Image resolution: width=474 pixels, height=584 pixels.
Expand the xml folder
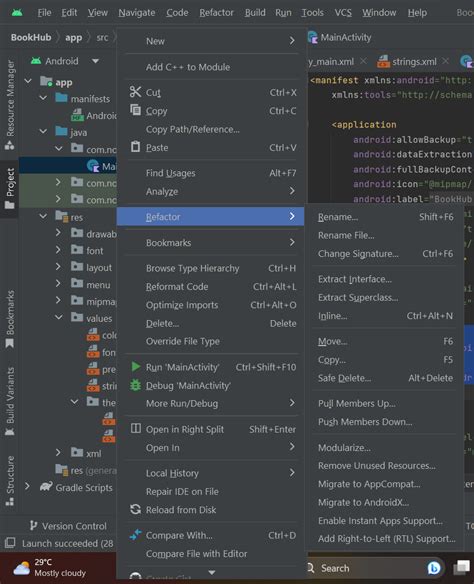coord(58,453)
